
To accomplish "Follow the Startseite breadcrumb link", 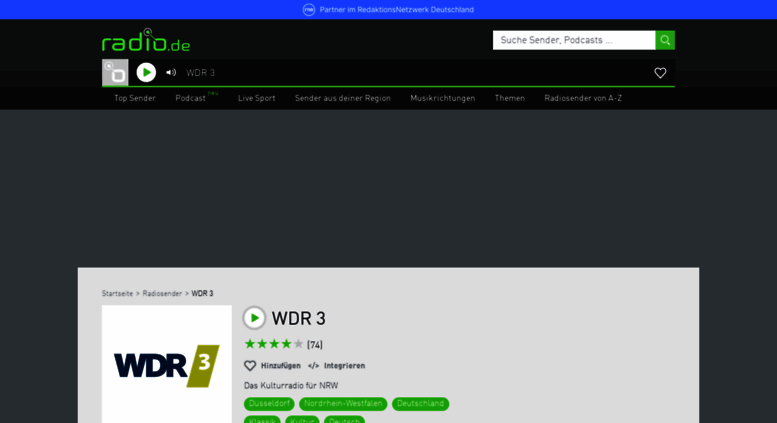I will (117, 294).
